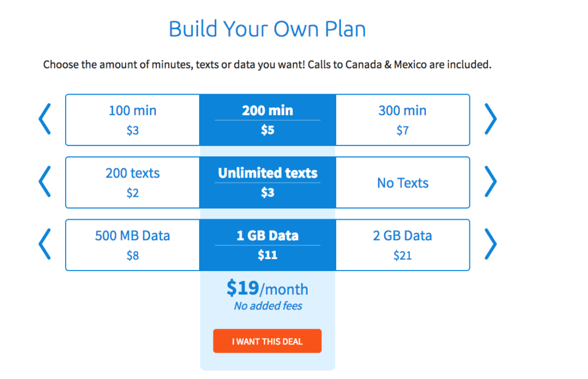Choose the 200 texts $2 option

point(132,182)
